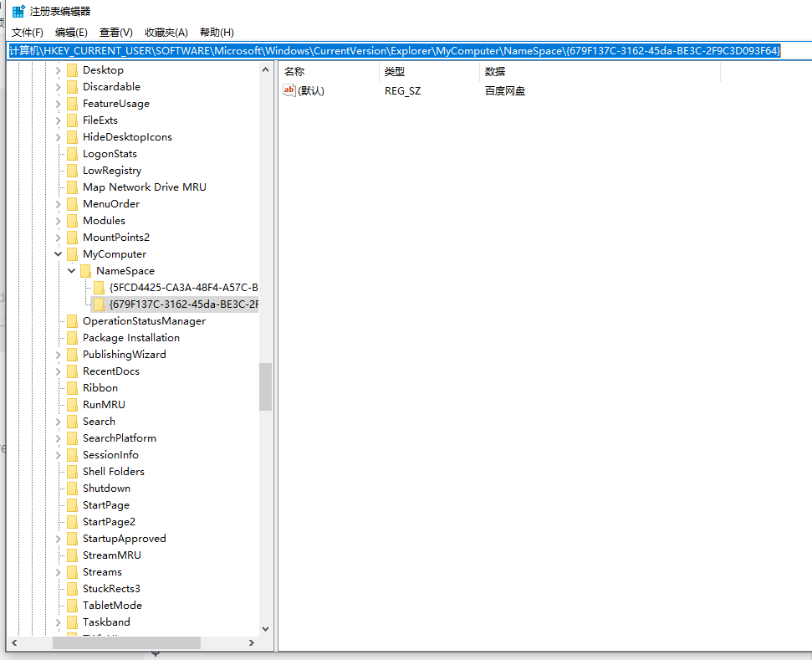
Task: Click the TabletMode folder icon
Action: pos(70,605)
